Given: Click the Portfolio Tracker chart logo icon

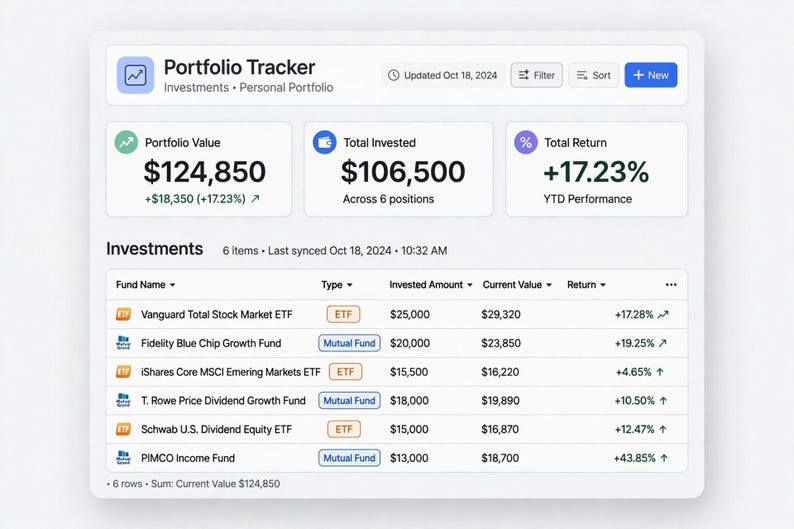Looking at the screenshot, I should click(135, 75).
